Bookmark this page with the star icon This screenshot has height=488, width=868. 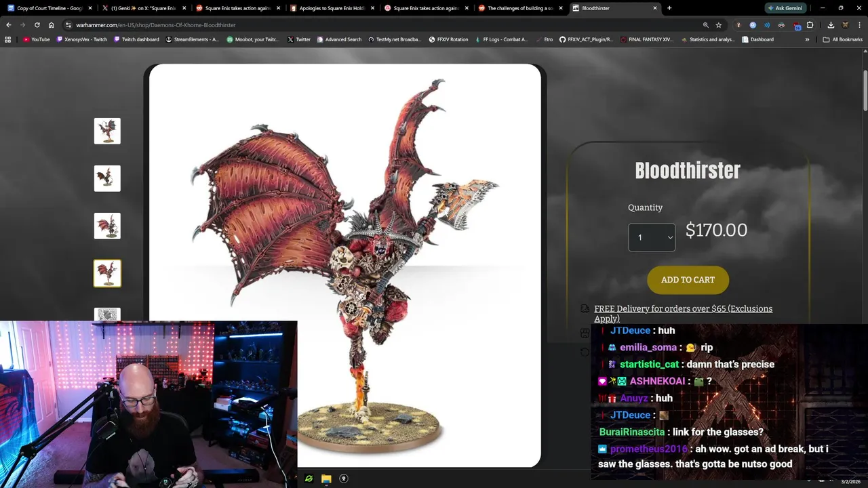(x=719, y=25)
